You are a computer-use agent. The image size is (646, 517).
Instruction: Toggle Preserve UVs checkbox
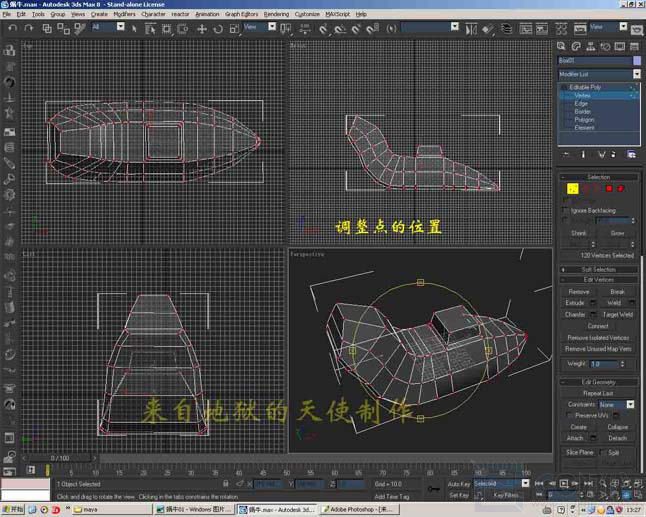(x=569, y=415)
